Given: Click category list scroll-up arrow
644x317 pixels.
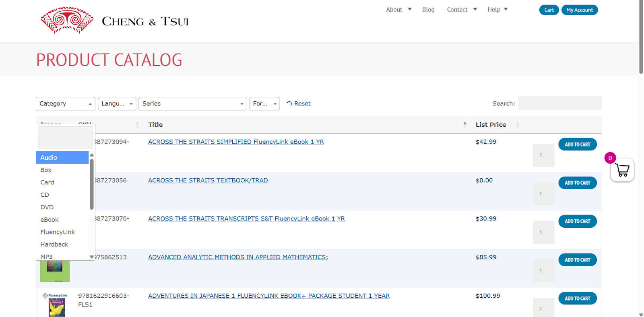Looking at the screenshot, I should (92, 155).
